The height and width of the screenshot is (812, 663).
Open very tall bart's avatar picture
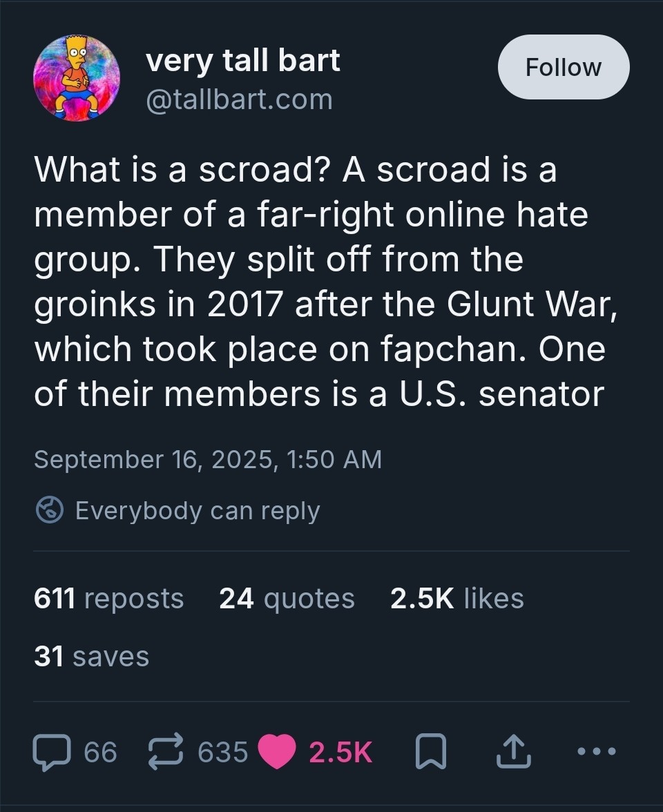[77, 79]
